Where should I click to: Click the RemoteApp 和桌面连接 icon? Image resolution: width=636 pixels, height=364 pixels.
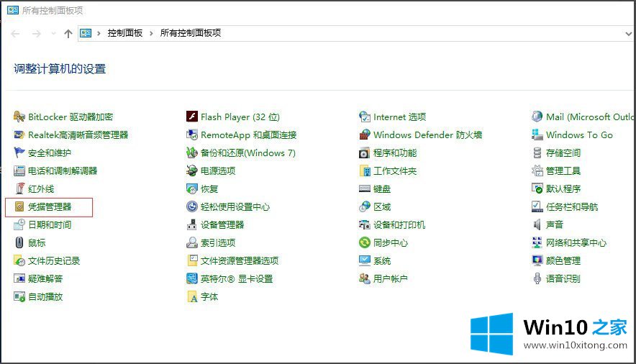click(x=192, y=135)
